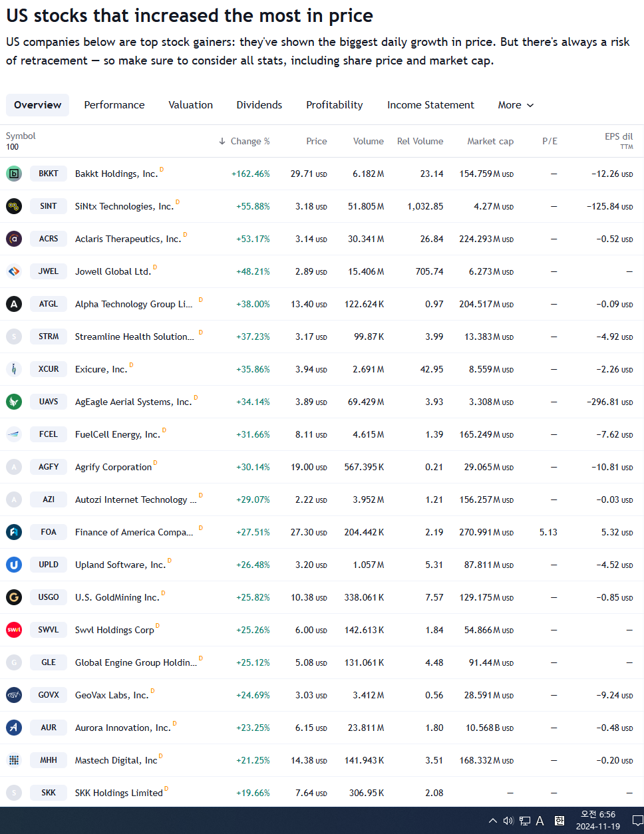Viewport: 644px width, 834px height.
Task: Open the SINT ticker symbol
Action: coord(49,206)
